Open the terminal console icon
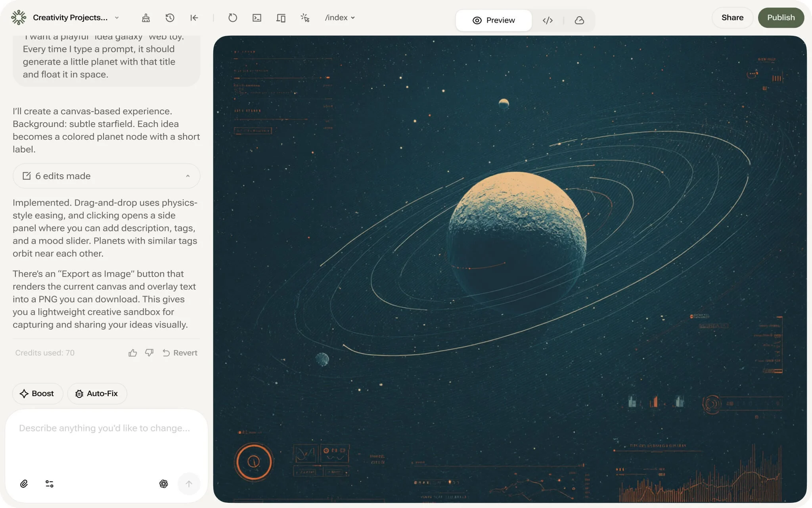The width and height of the screenshot is (812, 508). click(257, 18)
